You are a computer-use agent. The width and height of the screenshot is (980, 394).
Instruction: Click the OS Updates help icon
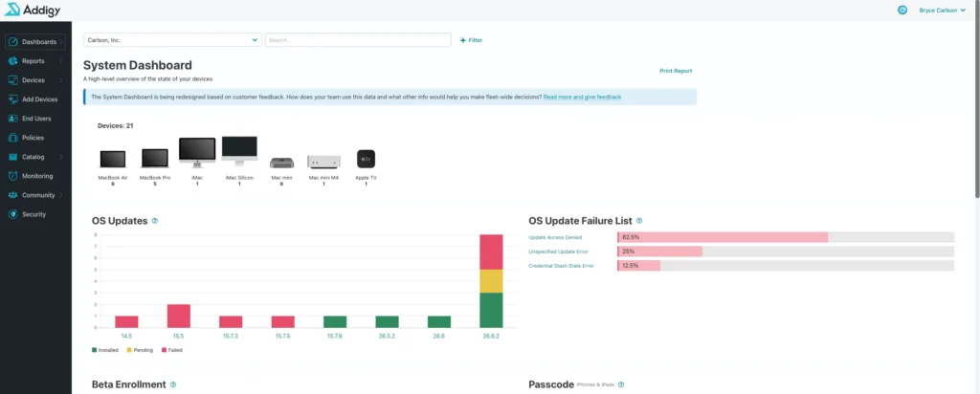click(x=155, y=221)
